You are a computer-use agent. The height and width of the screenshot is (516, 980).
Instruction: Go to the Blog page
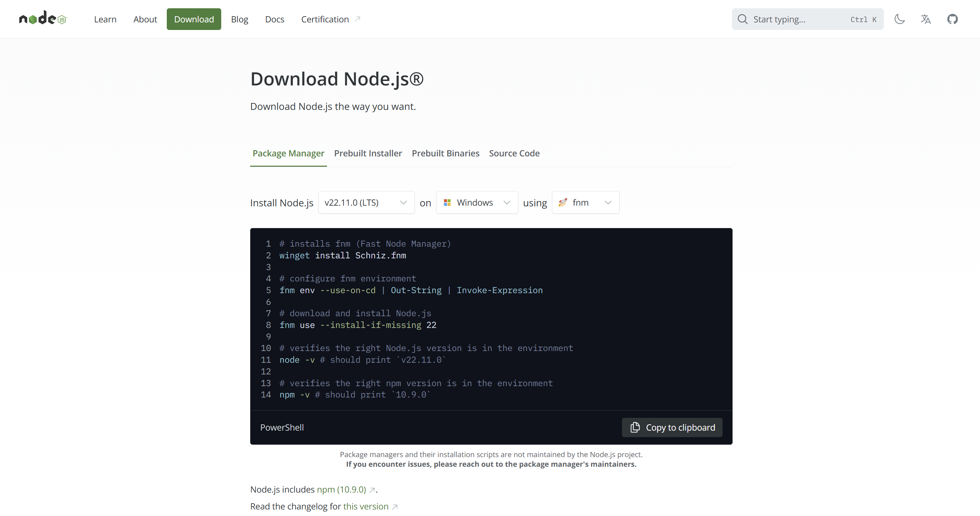(x=239, y=19)
